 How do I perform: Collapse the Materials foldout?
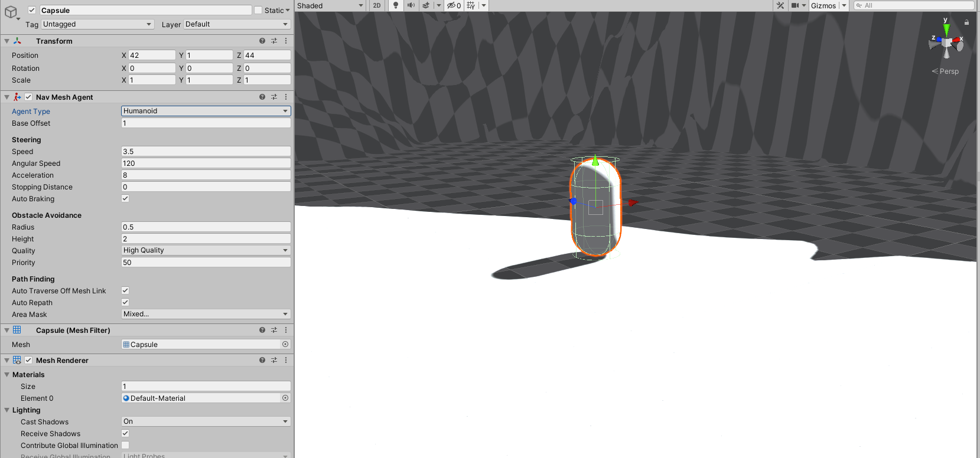coord(6,374)
